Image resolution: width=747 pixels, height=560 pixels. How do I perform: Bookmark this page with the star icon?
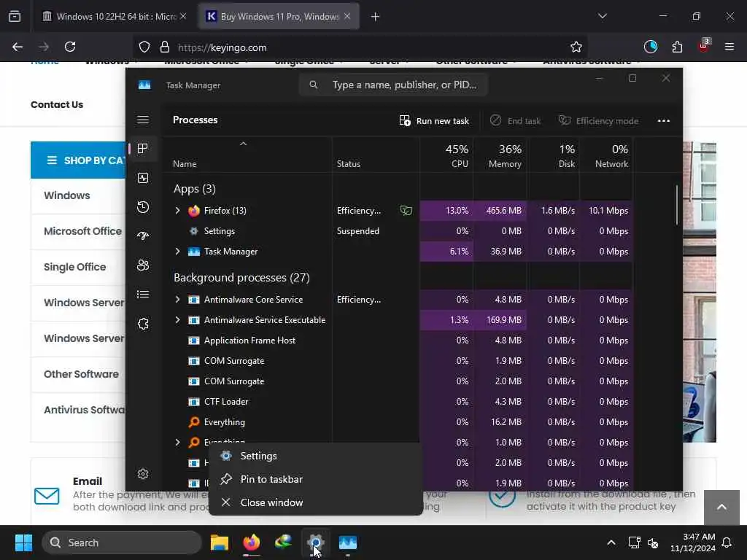pos(576,47)
